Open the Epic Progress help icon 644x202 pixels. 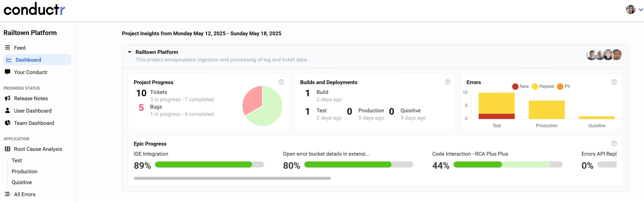[x=614, y=143]
